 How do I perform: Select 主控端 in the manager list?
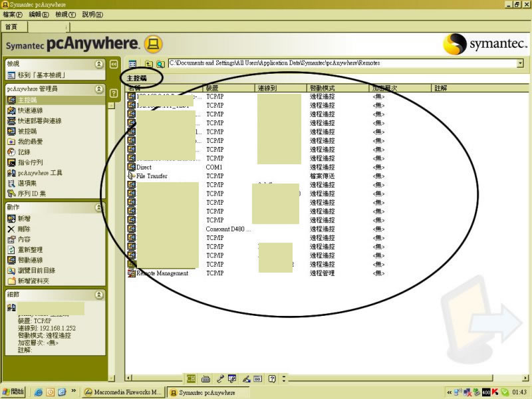click(22, 100)
